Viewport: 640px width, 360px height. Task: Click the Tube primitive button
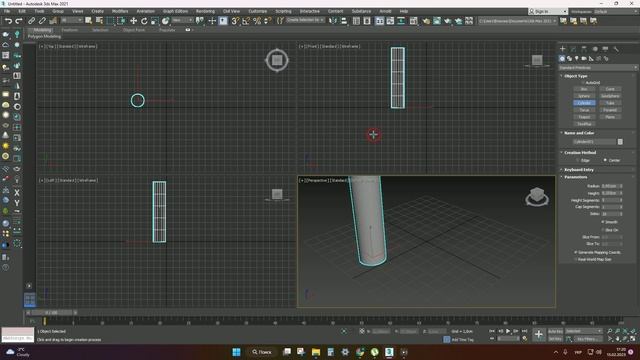610,103
